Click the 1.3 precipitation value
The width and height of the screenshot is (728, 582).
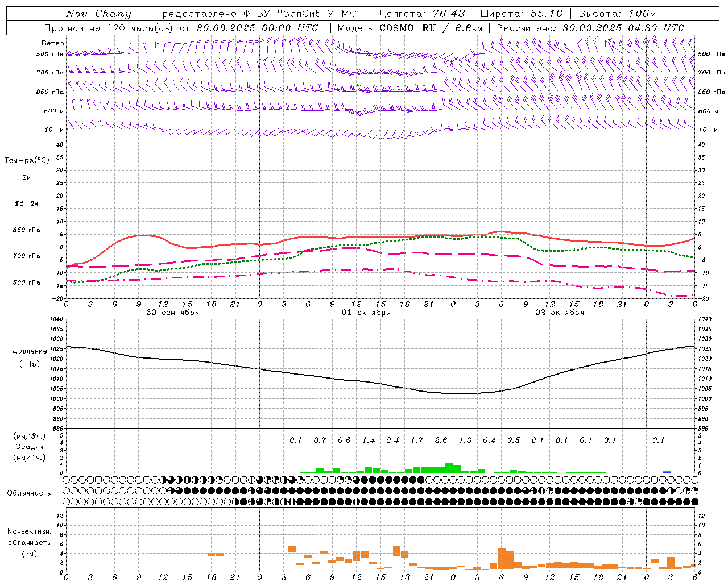tap(465, 440)
